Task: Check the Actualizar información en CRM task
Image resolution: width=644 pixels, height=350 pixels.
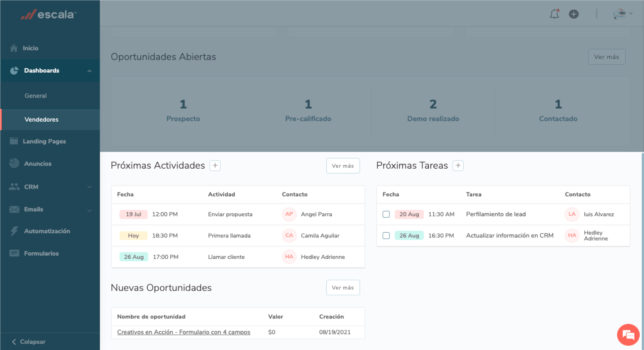Action: click(x=386, y=235)
